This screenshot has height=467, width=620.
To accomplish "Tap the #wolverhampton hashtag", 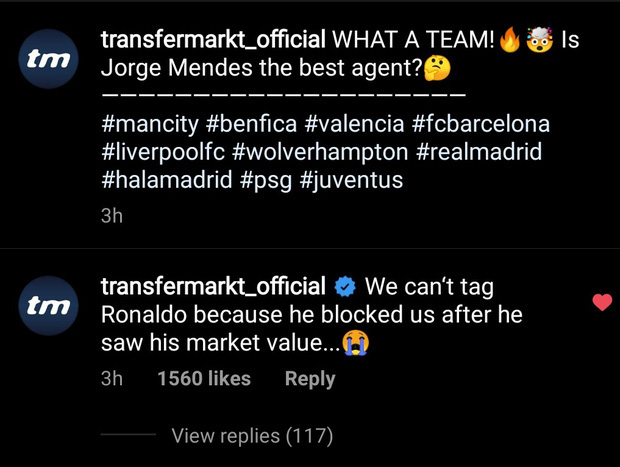I will click(320, 154).
